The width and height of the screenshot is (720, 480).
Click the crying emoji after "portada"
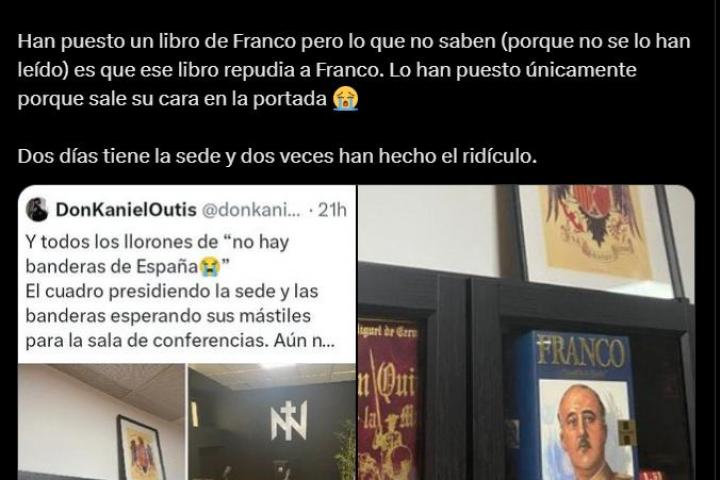click(345, 99)
